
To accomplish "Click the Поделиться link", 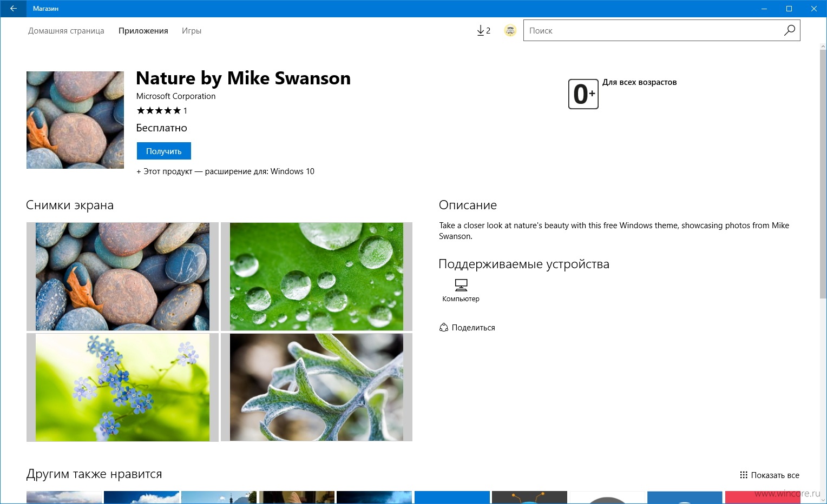I will pyautogui.click(x=473, y=328).
